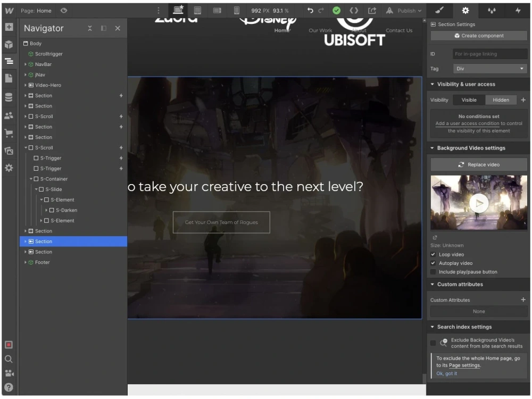Click the Create component button

(478, 35)
